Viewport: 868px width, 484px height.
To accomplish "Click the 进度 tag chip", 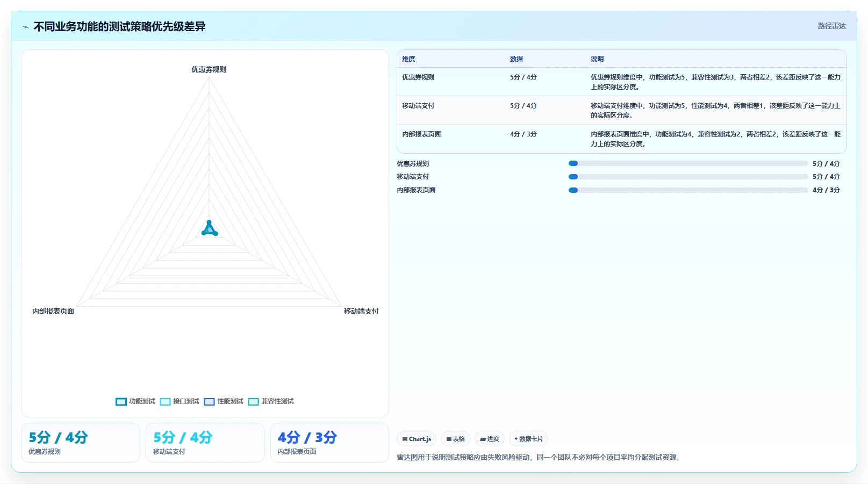I will tap(490, 439).
